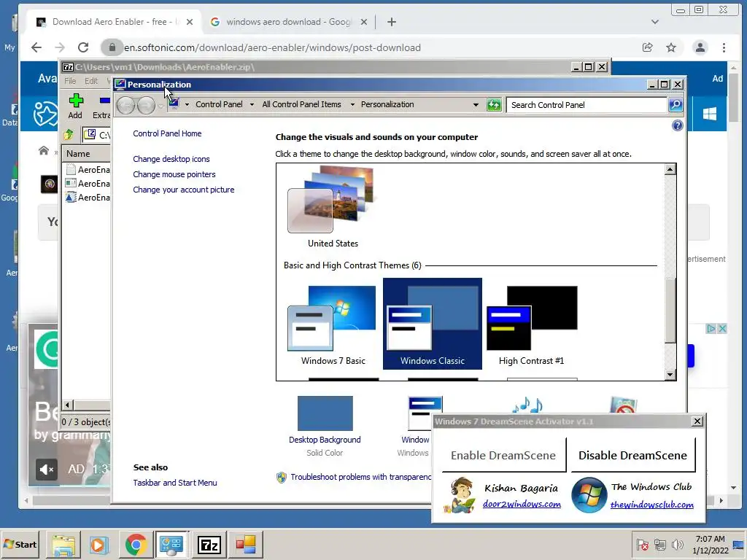Screen dimensions: 747x560
Task: Click Search Control Panel field
Action: 587,105
